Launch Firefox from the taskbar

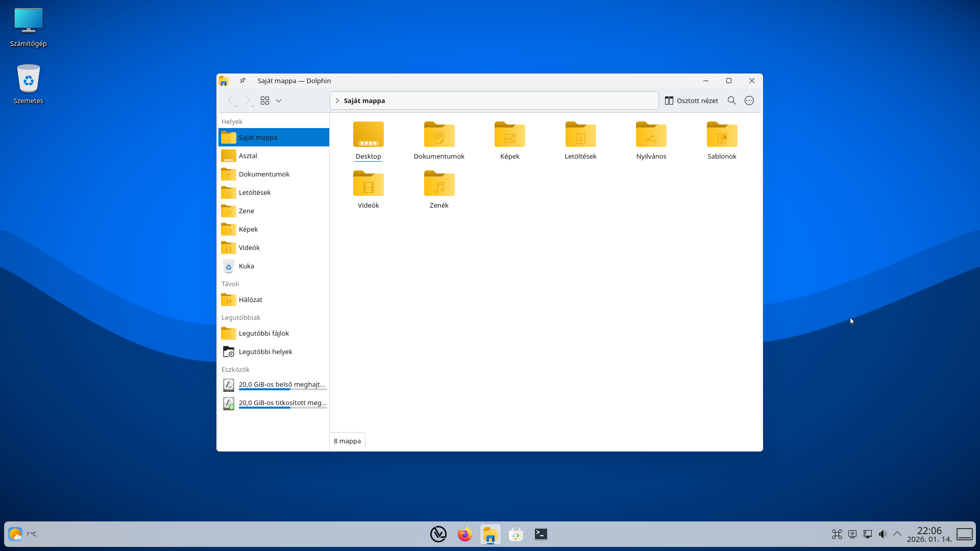464,534
